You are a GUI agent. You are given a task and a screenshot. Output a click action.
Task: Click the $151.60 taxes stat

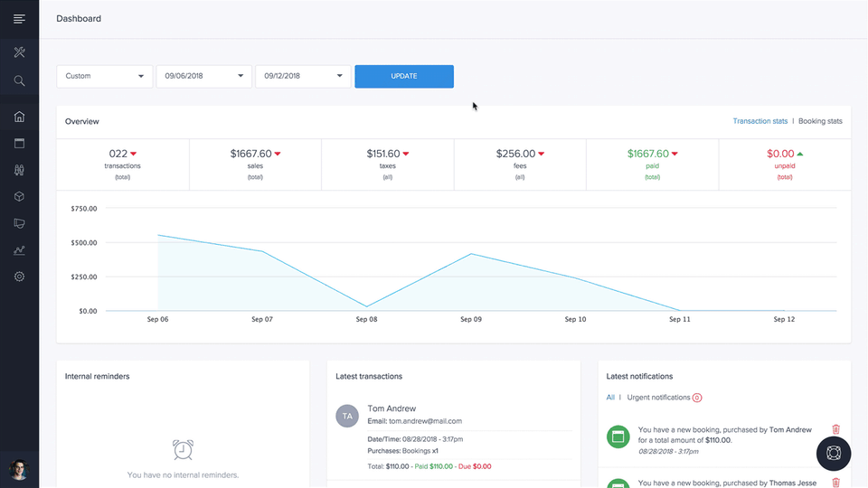pos(388,164)
